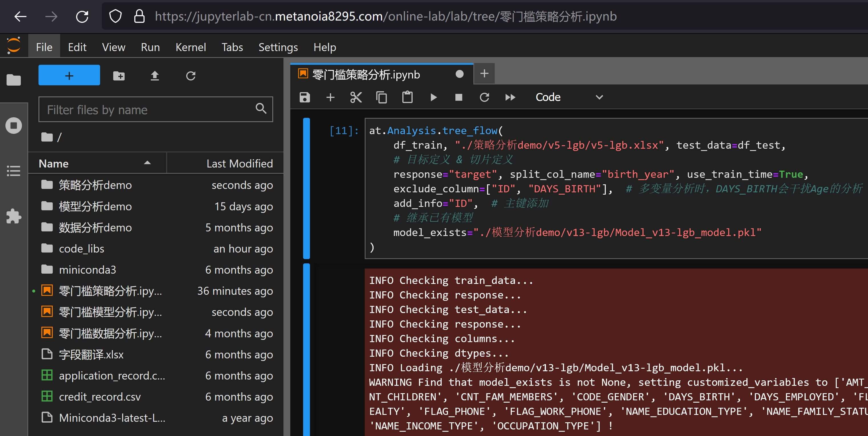Click the save notebook icon
This screenshot has height=436, width=868.
[305, 98]
